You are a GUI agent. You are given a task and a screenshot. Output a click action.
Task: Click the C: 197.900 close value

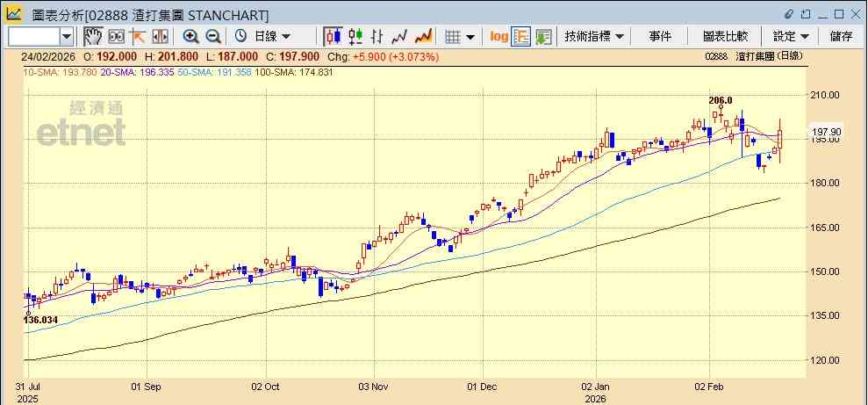coord(292,56)
